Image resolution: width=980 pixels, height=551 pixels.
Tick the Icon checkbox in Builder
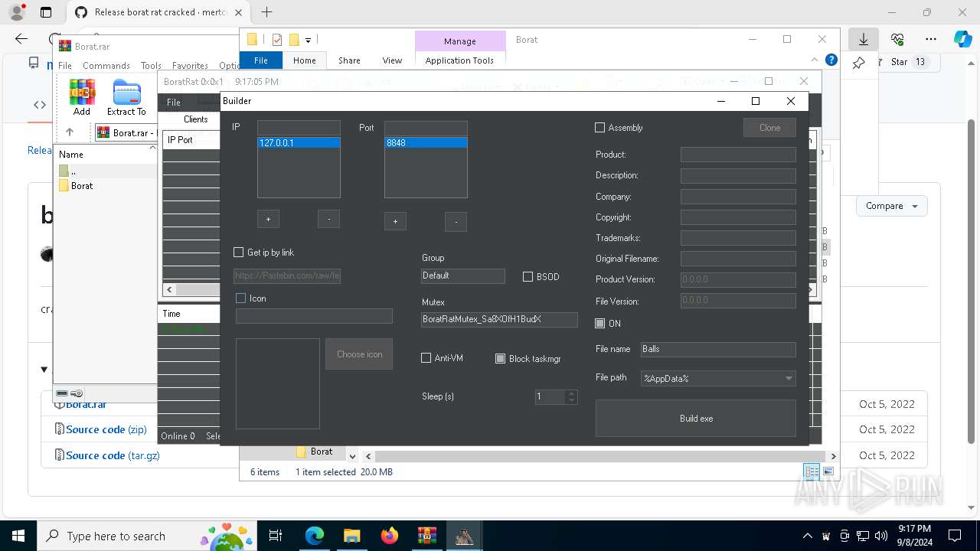(x=241, y=298)
